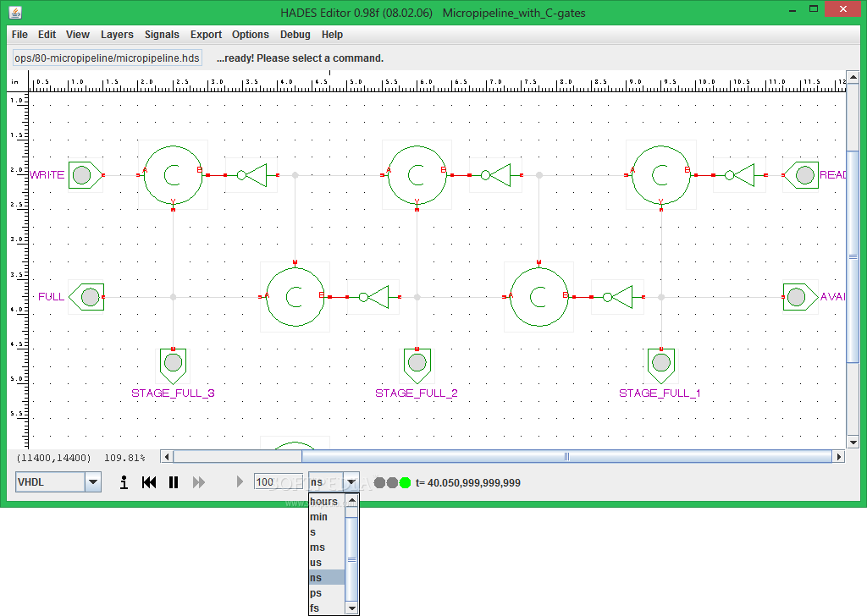Pause the running simulation

pos(174,482)
